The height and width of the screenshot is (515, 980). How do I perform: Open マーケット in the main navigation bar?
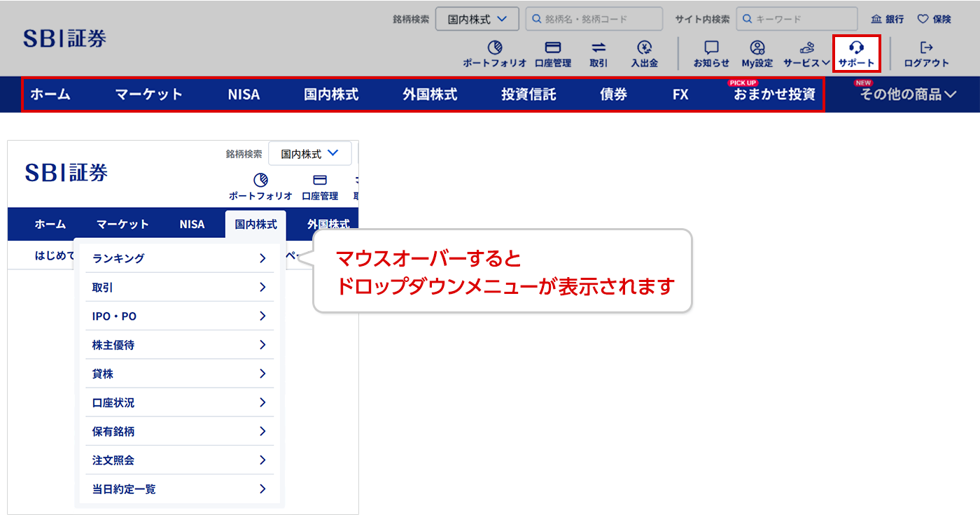coord(149,94)
